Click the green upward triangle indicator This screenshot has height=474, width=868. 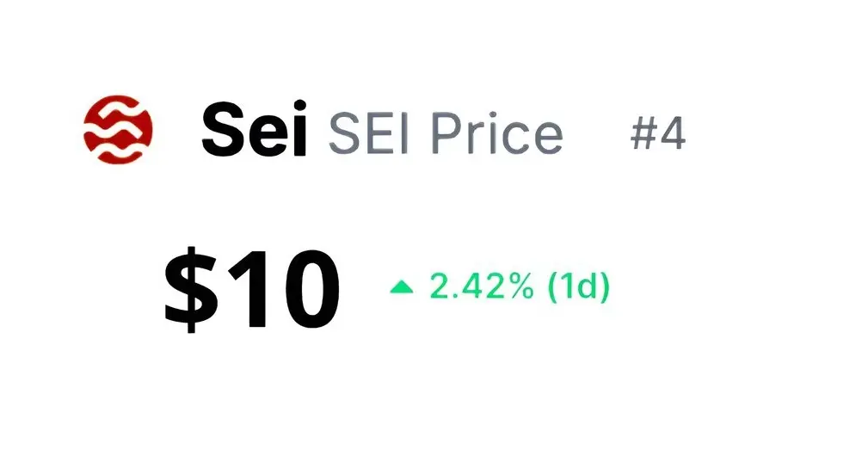[402, 286]
